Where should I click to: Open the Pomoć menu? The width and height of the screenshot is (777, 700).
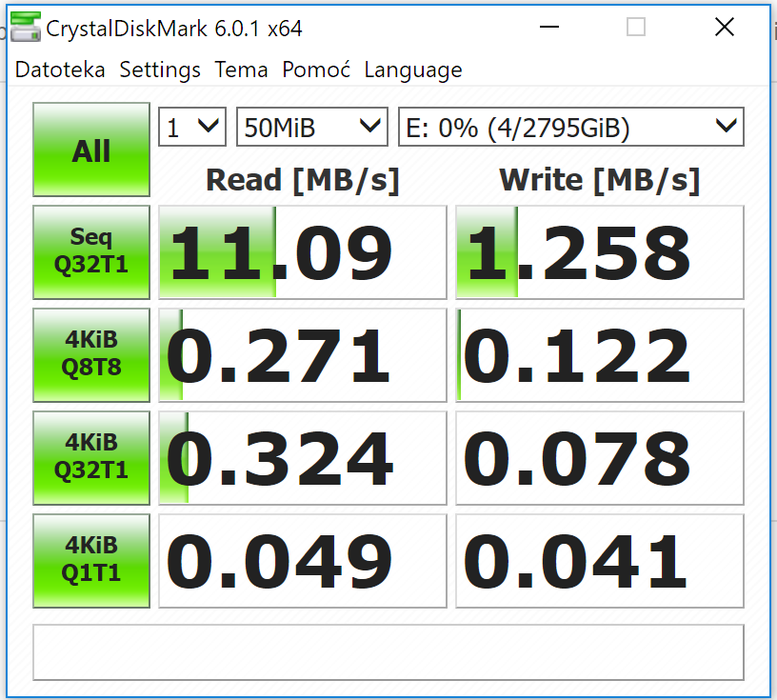[x=316, y=70]
